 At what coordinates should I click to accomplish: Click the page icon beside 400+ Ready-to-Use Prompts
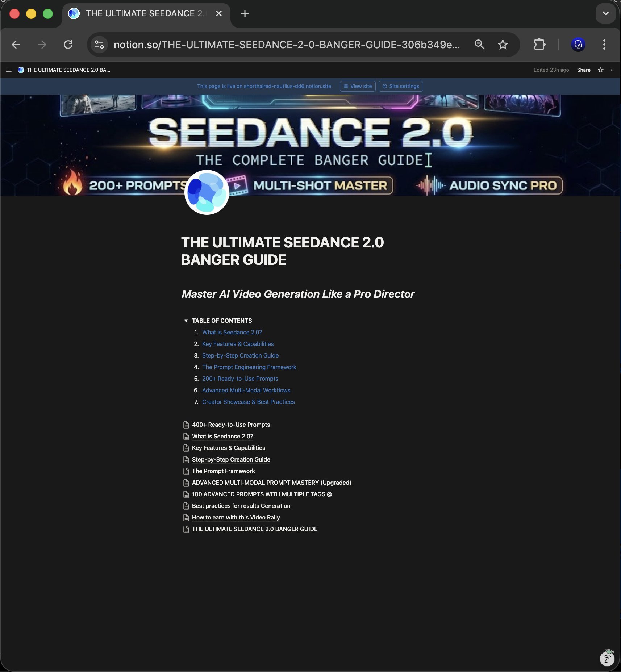click(x=186, y=425)
